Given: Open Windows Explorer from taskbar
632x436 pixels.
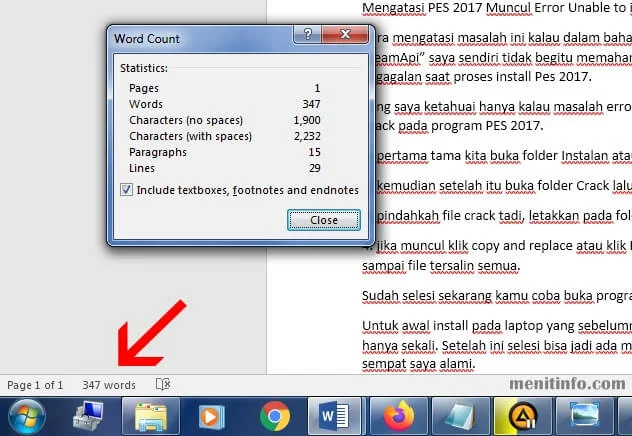Looking at the screenshot, I should coord(151,417).
